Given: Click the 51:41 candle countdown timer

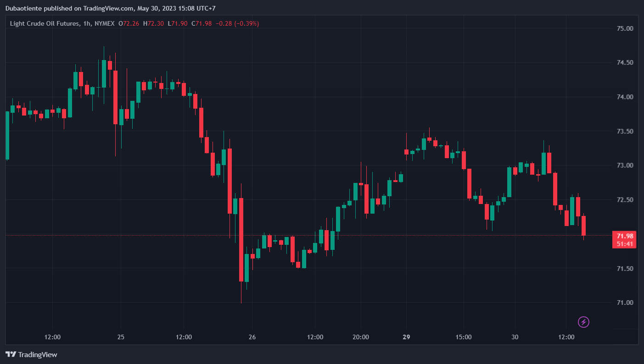Looking at the screenshot, I should [625, 244].
